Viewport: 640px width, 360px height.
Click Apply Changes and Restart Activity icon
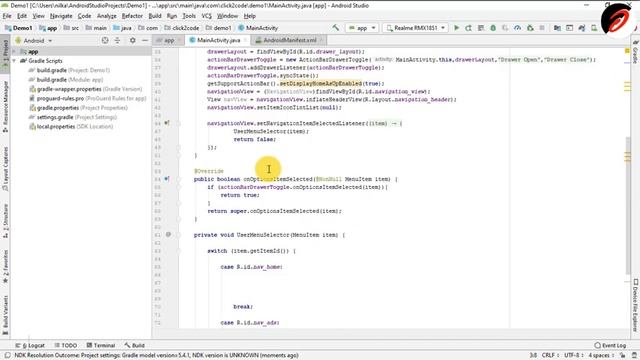coord(469,28)
